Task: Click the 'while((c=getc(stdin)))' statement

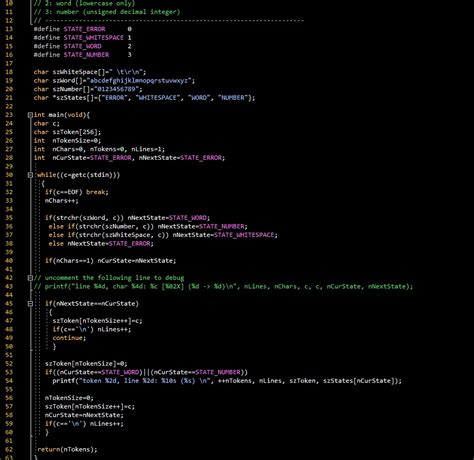Action: pos(79,175)
